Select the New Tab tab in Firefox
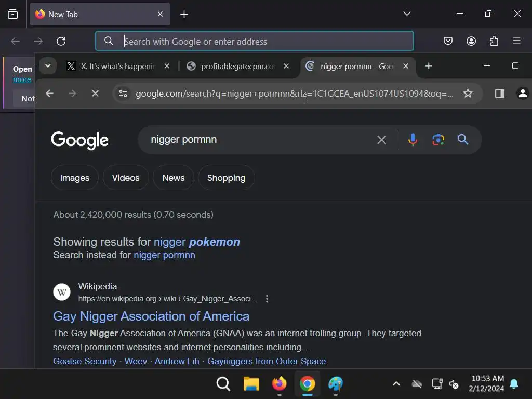 tap(100, 14)
